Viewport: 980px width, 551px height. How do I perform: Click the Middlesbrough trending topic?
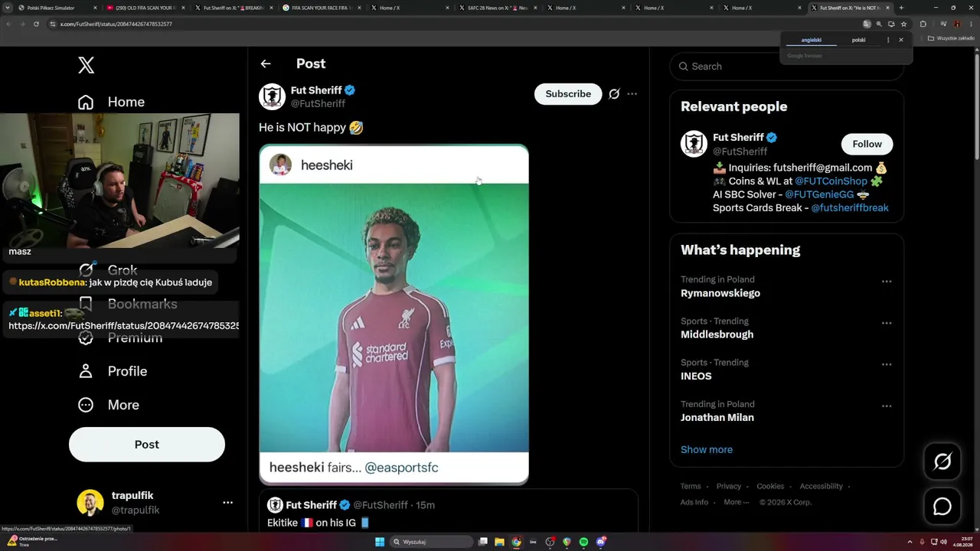[x=717, y=334]
